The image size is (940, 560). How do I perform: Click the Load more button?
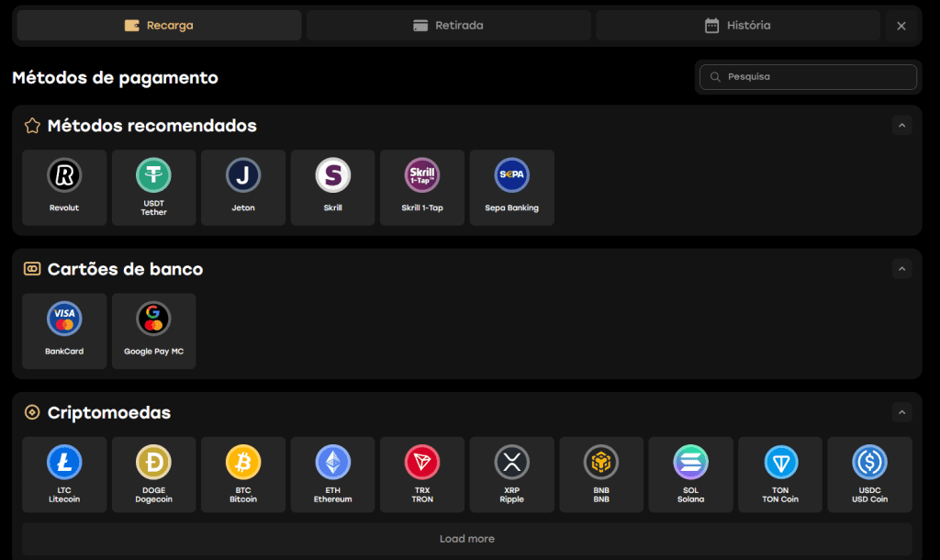[x=467, y=538]
